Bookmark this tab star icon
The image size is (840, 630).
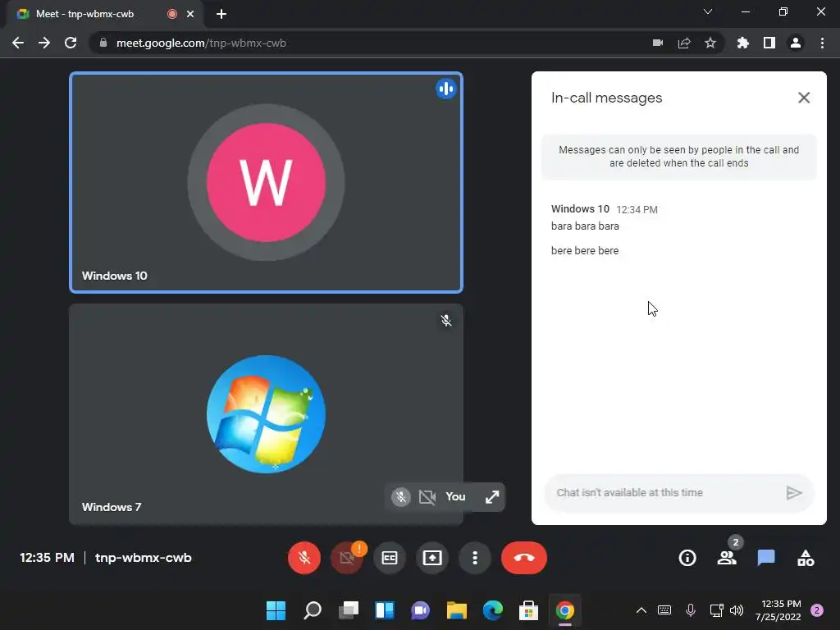point(710,43)
